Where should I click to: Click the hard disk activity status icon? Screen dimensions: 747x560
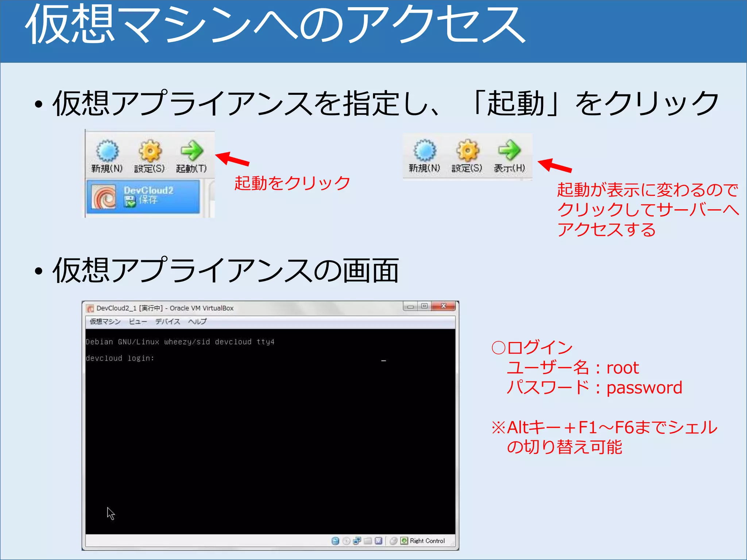pos(335,541)
